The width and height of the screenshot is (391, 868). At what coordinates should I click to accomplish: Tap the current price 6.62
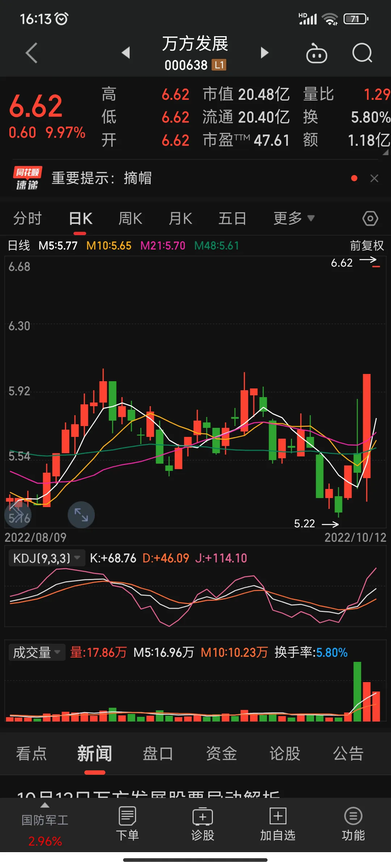[36, 106]
